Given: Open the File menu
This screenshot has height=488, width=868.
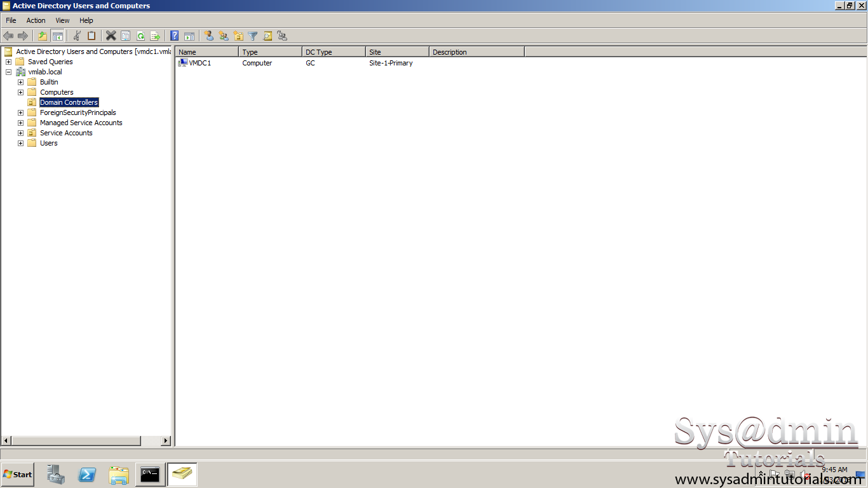Looking at the screenshot, I should (x=11, y=20).
